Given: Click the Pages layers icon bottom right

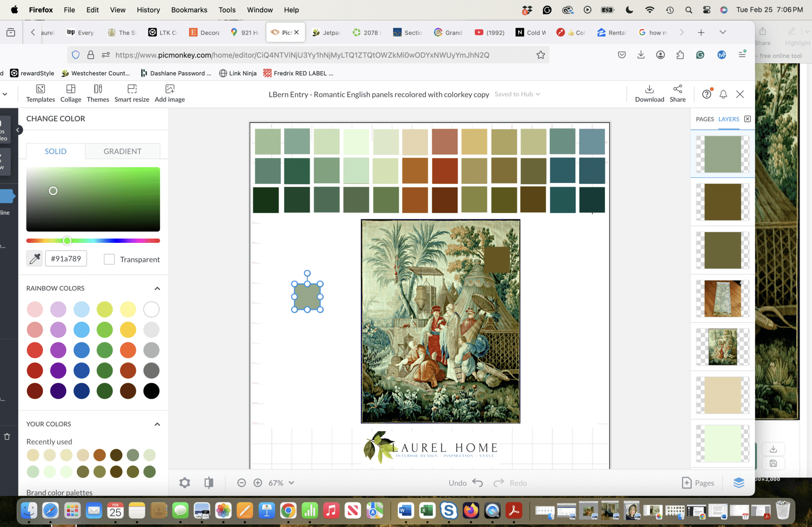Looking at the screenshot, I should (739, 483).
